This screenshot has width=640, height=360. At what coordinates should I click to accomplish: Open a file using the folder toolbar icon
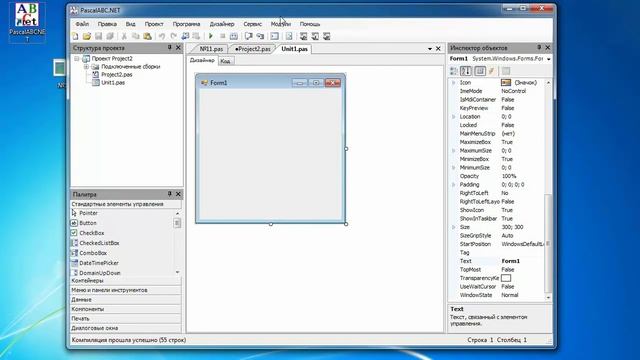point(87,36)
